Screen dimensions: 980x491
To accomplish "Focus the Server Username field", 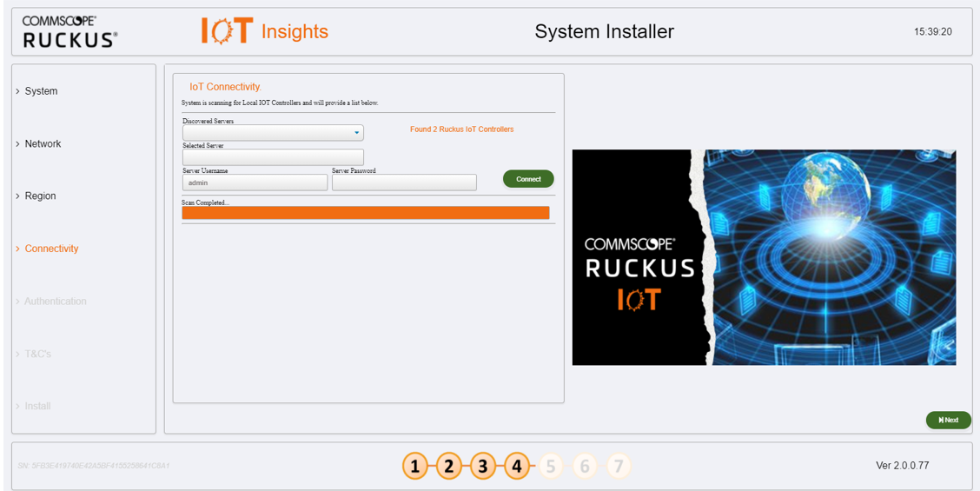I will 255,182.
